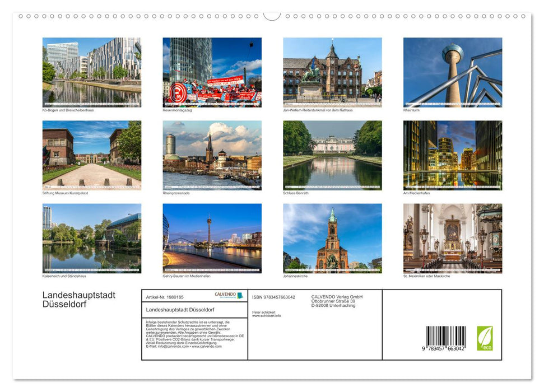This screenshot has height=392, width=544.
Task: Click the St. Maximilian oder Maxkirche label
Action: coord(427,276)
